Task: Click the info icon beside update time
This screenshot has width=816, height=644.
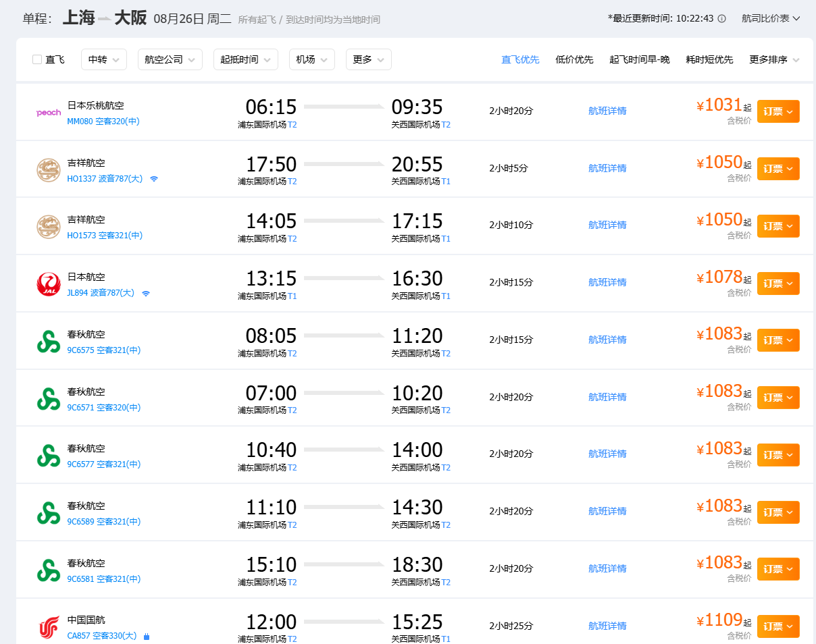Action: 722,19
